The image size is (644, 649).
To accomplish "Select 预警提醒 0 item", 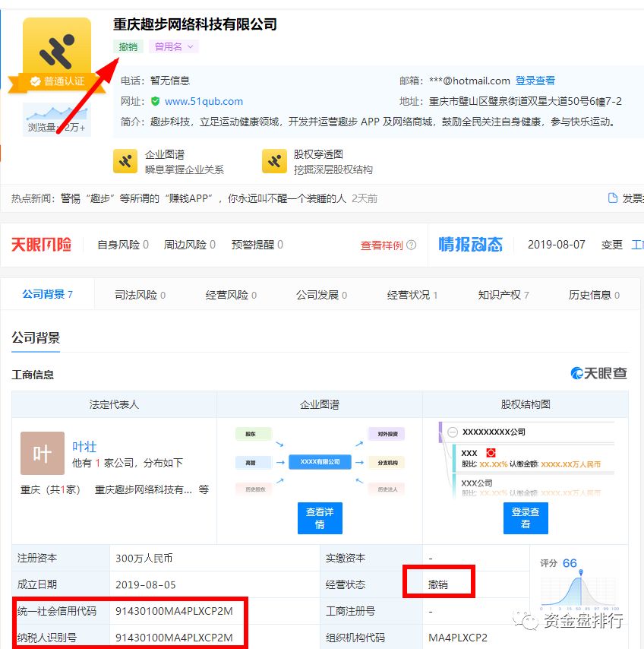I will 257,245.
